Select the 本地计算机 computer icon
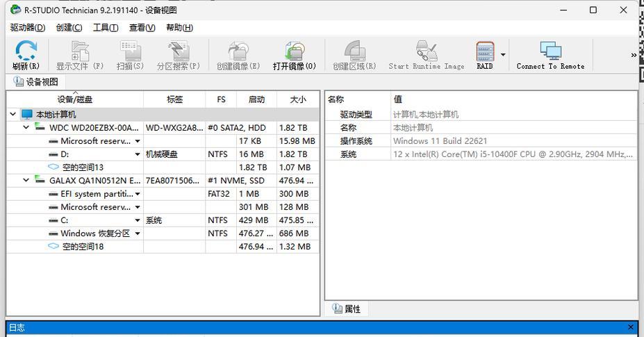 pyautogui.click(x=26, y=114)
